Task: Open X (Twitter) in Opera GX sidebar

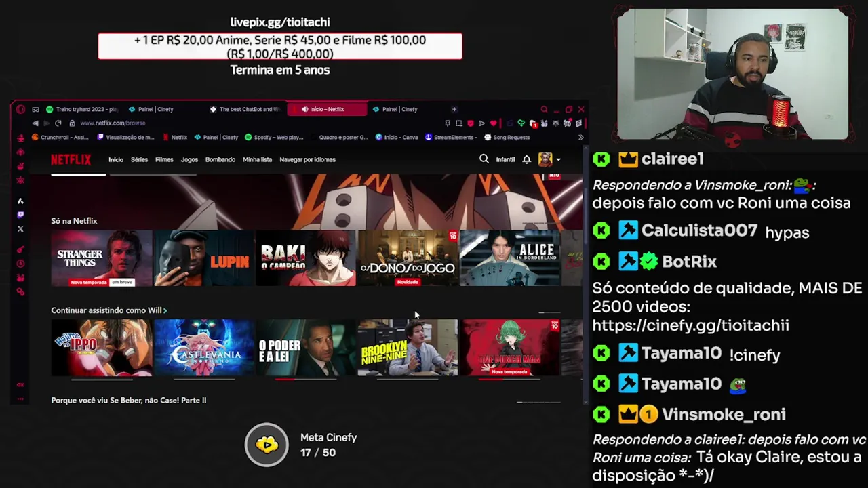Action: [x=20, y=229]
